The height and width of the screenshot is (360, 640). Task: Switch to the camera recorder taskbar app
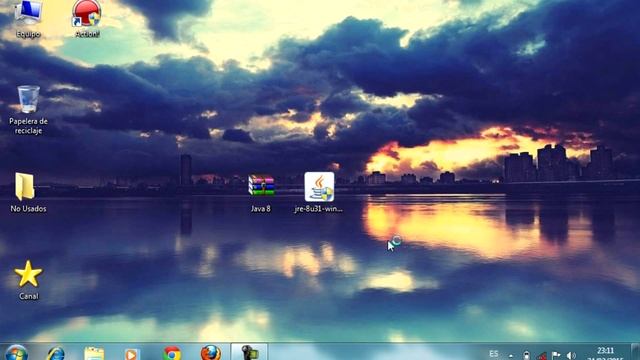[249, 352]
